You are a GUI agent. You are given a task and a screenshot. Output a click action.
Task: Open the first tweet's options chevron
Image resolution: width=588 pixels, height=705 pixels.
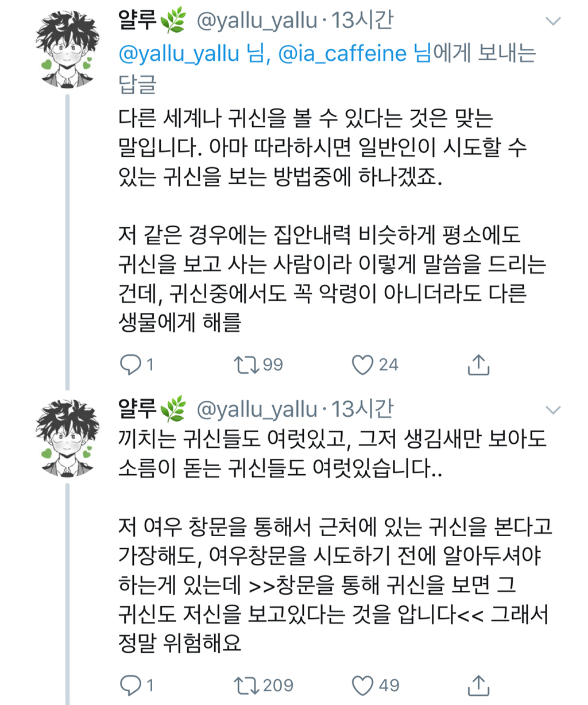pyautogui.click(x=552, y=22)
